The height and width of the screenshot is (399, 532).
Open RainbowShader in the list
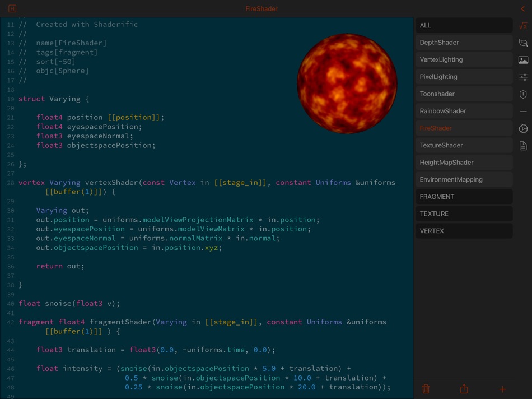[464, 111]
